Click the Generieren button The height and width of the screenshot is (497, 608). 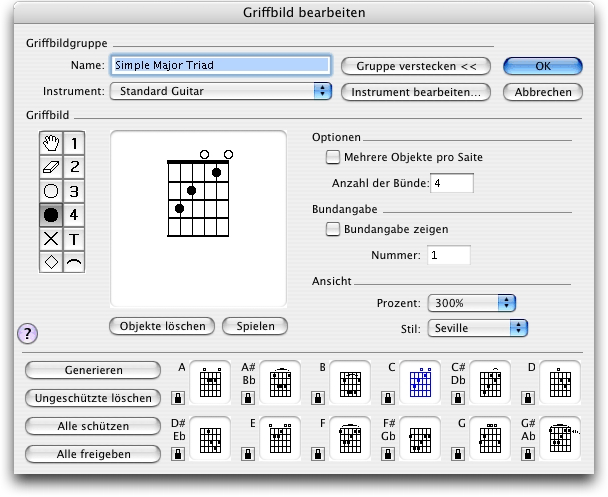[x=93, y=370]
